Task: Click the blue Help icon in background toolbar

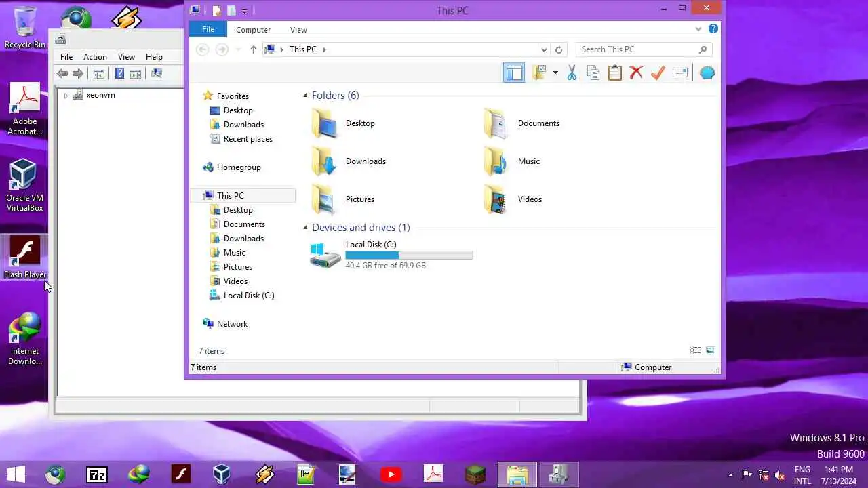Action: 119,74
